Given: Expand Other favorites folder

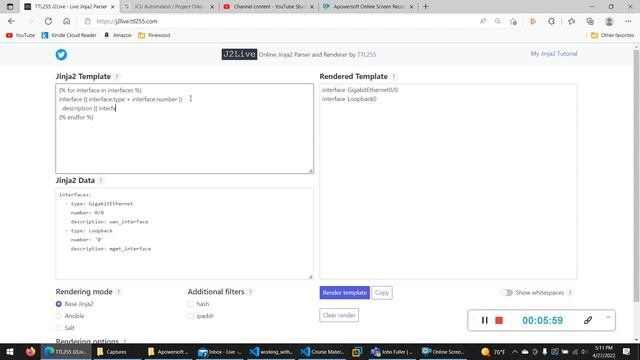Looking at the screenshot, I should 612,36.
